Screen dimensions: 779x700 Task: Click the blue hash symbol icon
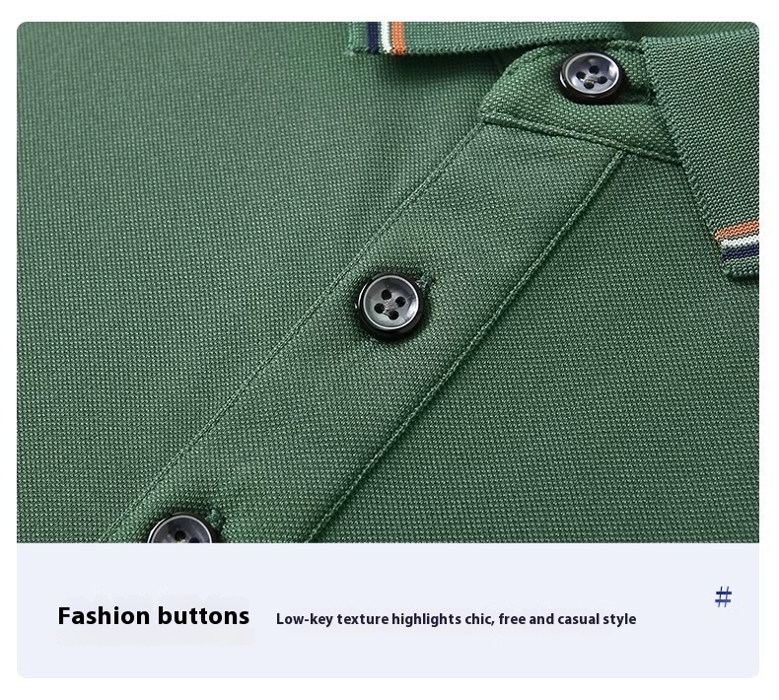[724, 596]
